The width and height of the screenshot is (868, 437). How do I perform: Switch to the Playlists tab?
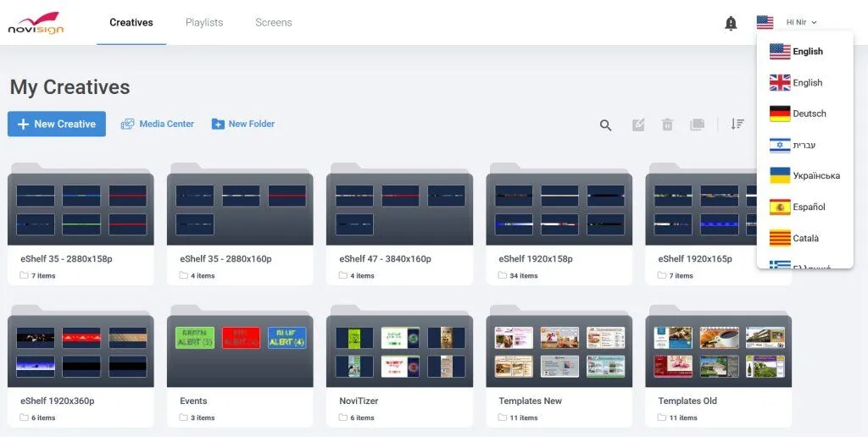pyautogui.click(x=204, y=23)
